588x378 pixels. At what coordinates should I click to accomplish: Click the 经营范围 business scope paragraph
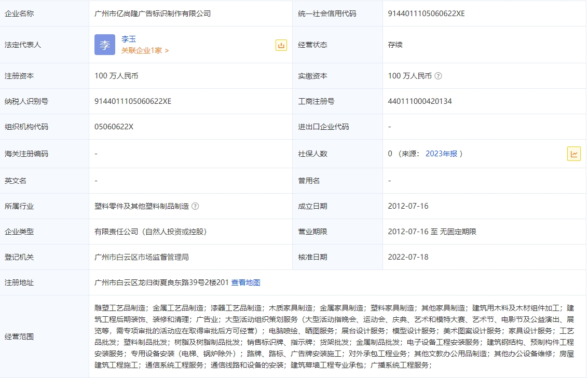[x=334, y=336]
